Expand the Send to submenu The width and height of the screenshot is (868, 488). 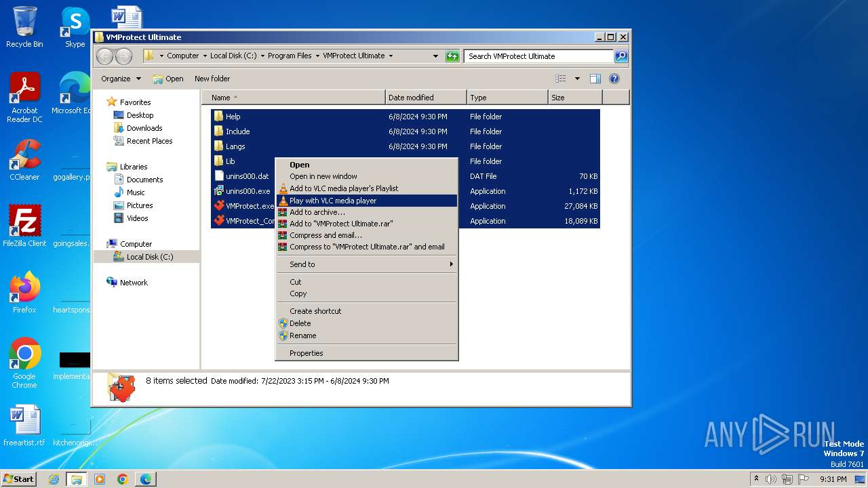coord(366,264)
